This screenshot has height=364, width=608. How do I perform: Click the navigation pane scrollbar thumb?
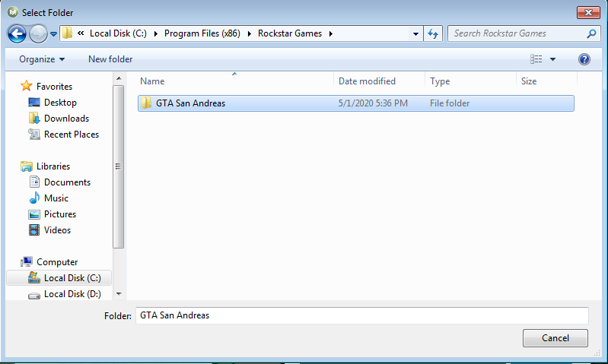(x=118, y=166)
